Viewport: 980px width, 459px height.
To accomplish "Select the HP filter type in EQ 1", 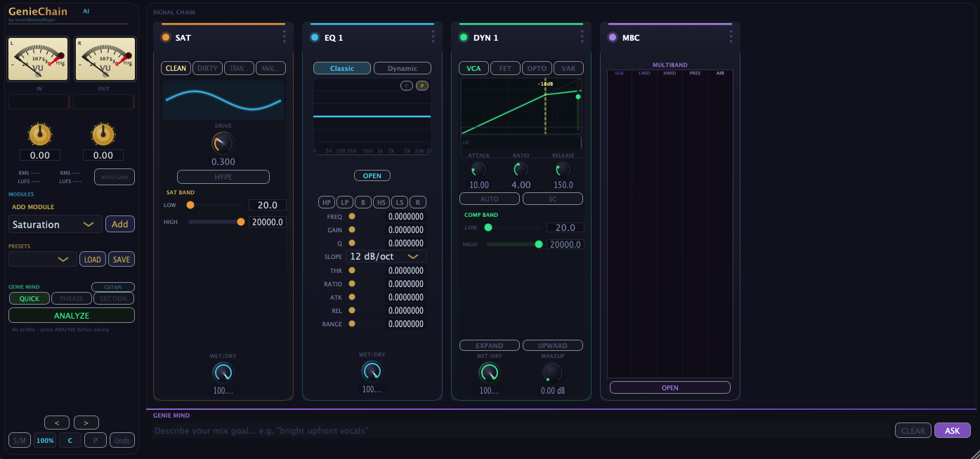I will [327, 202].
